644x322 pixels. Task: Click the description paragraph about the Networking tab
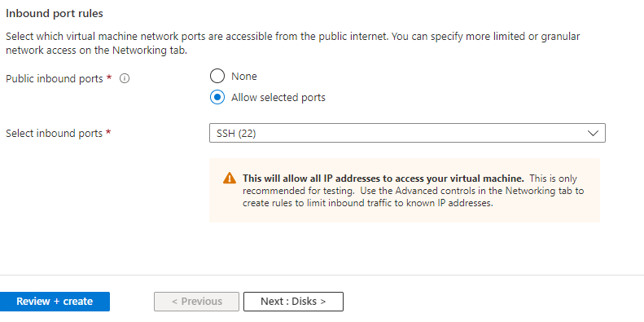coord(293,44)
